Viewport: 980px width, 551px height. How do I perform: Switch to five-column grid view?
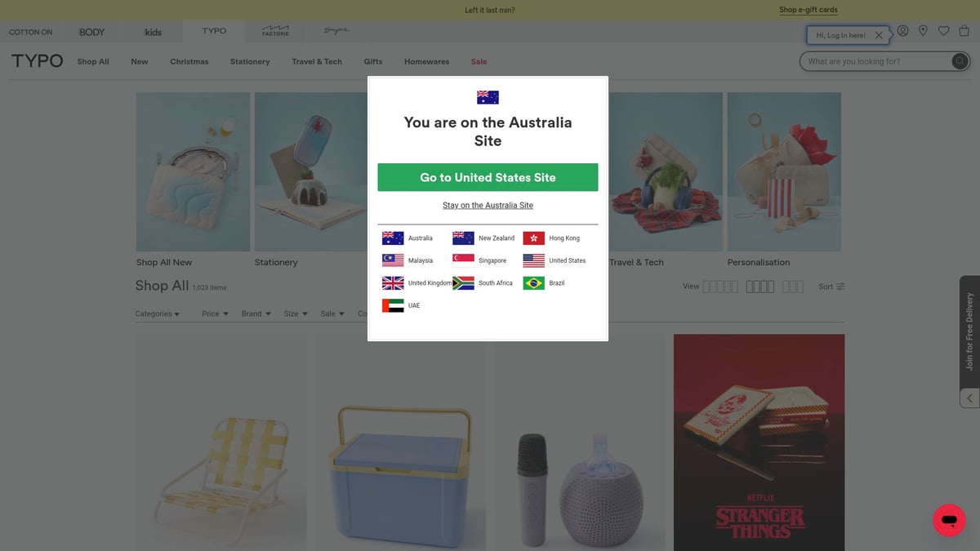pos(720,287)
